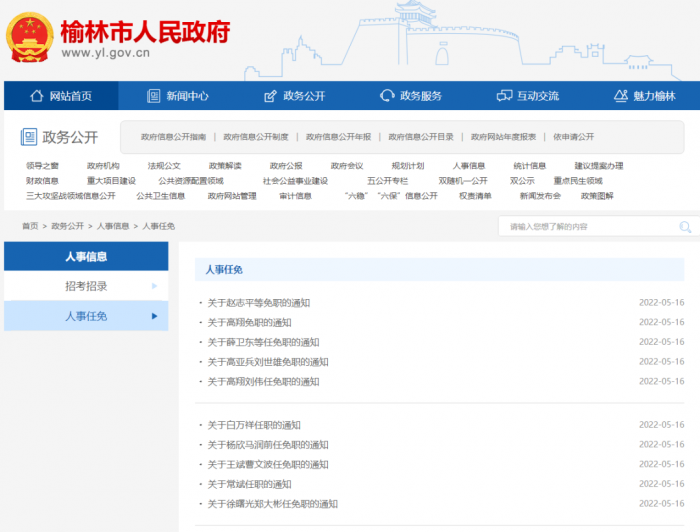Click the home icon beside 网站首页
Screen dimensions: 700x532
37,96
